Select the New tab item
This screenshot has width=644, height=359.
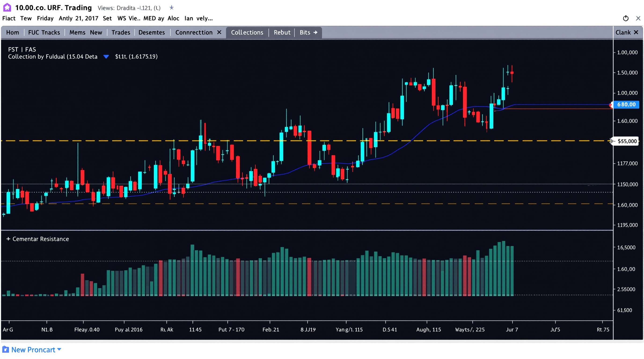96,32
